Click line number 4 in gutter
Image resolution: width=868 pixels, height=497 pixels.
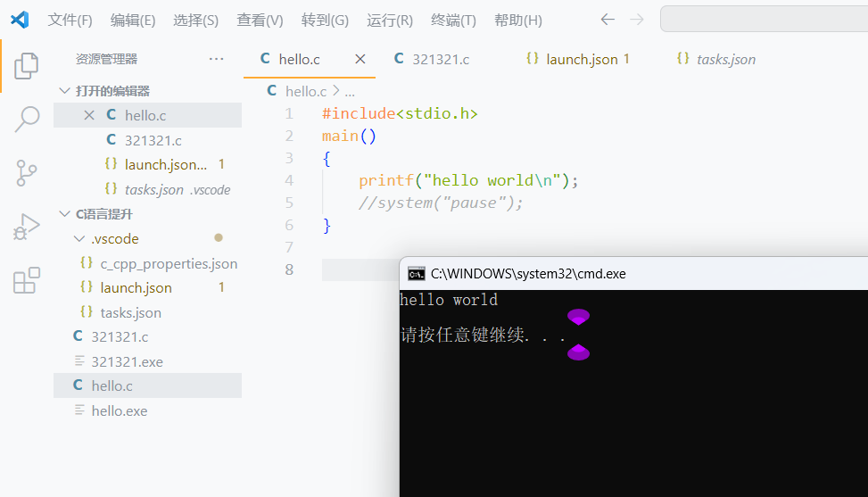click(289, 180)
